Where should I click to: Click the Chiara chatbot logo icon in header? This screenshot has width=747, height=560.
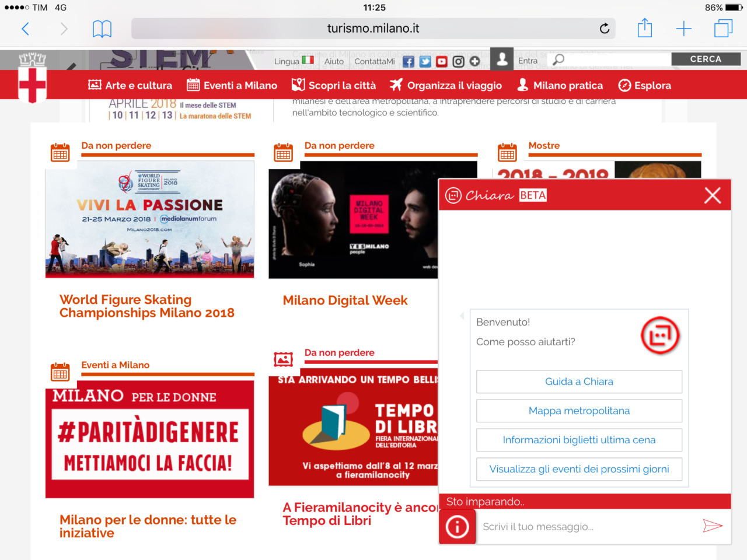[453, 195]
